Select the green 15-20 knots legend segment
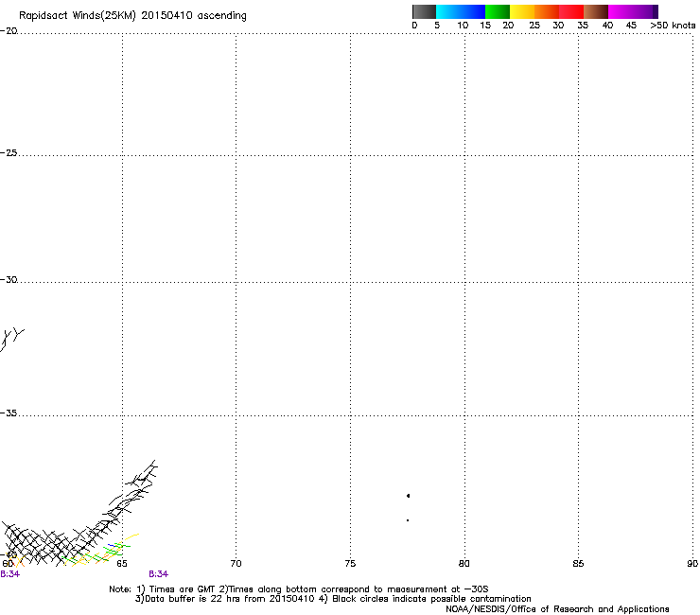The image size is (700, 615). 498,11
